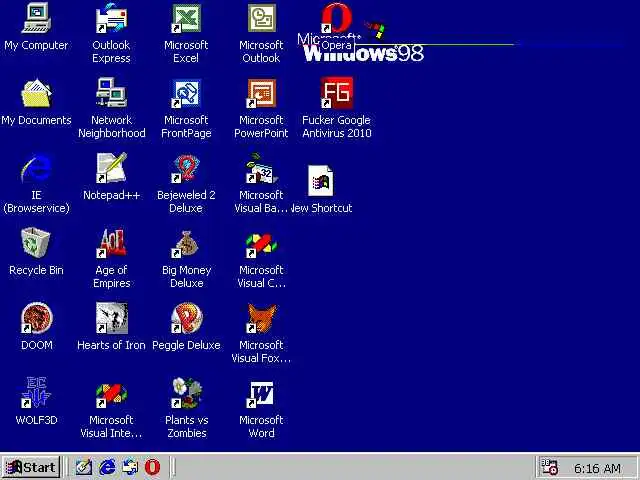Launch Internet Explorer from Quick Launch
Viewport: 640px width, 480px height.
coord(107,467)
